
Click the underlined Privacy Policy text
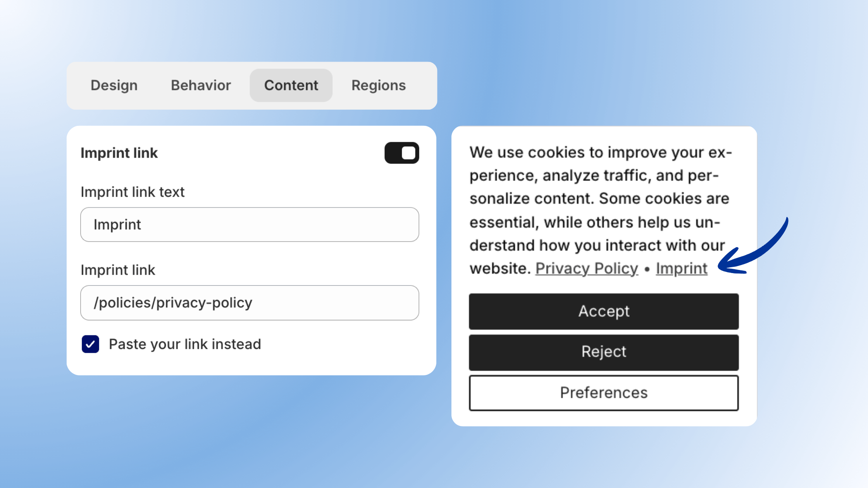click(586, 268)
